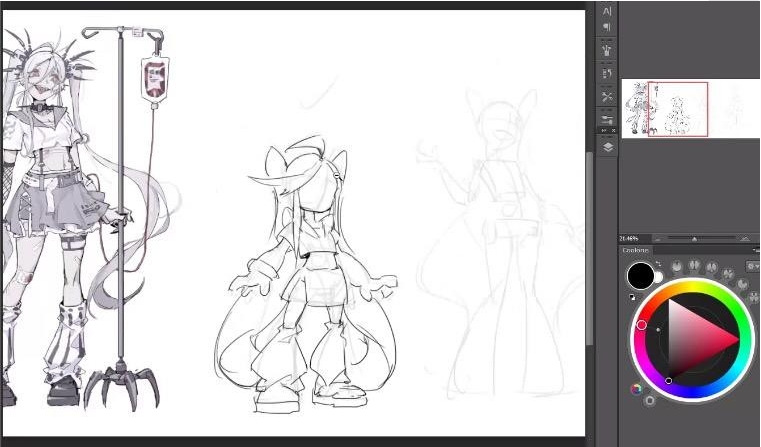Open the Brush settings panel icon

pyautogui.click(x=607, y=119)
